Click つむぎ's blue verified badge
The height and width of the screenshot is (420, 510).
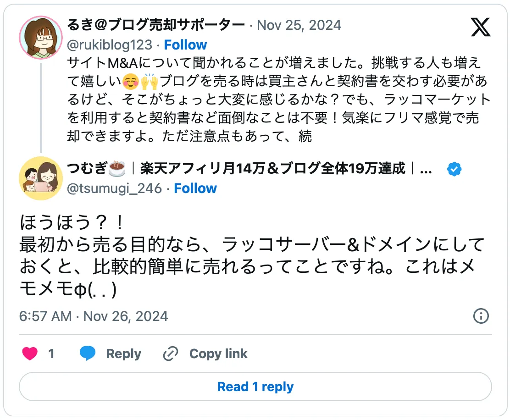[x=455, y=169]
